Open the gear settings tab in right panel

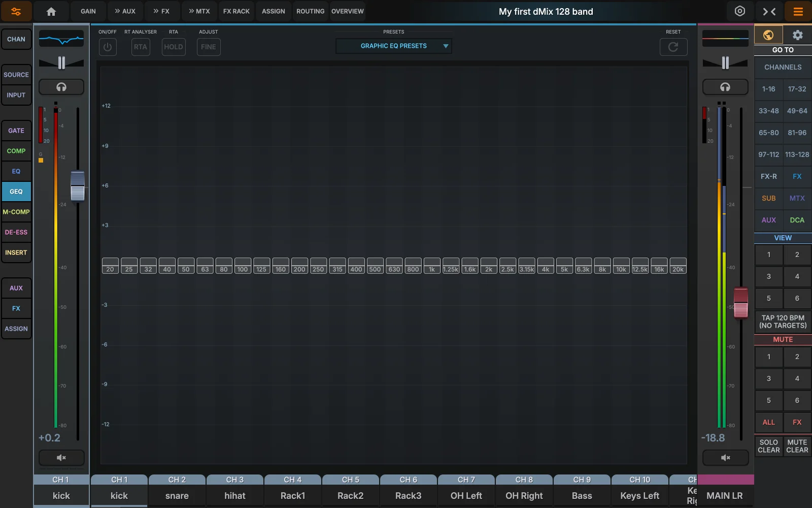798,35
